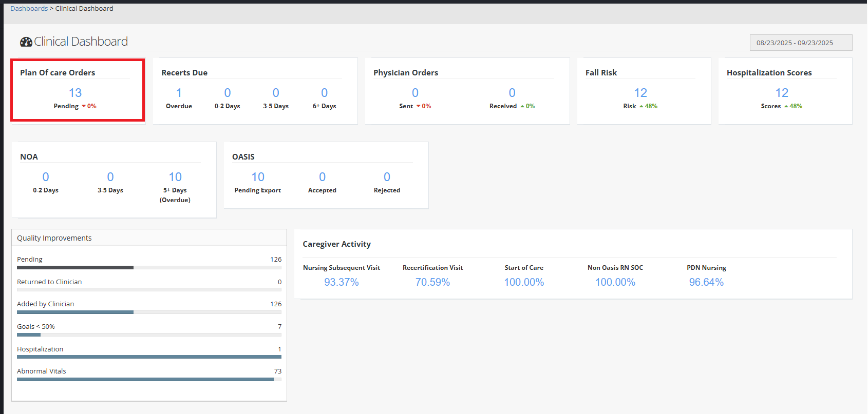The width and height of the screenshot is (868, 414).
Task: Select the NOA 5+ Days overdue count
Action: point(175,177)
